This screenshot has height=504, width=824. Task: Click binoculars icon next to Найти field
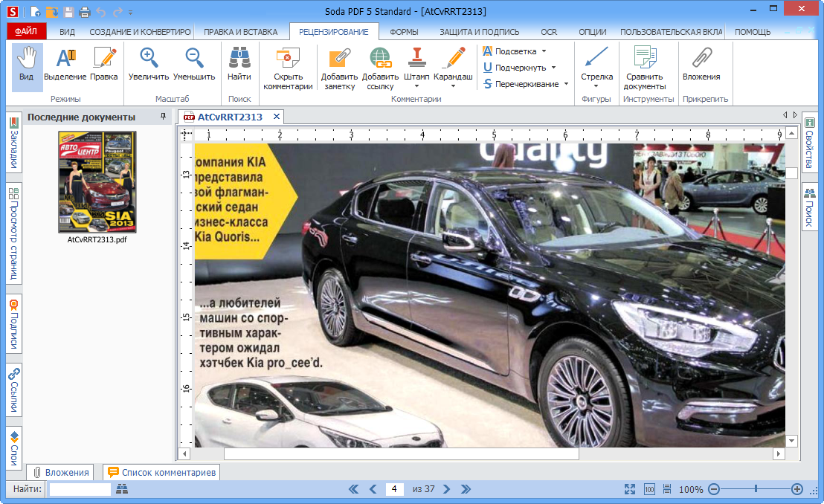122,489
